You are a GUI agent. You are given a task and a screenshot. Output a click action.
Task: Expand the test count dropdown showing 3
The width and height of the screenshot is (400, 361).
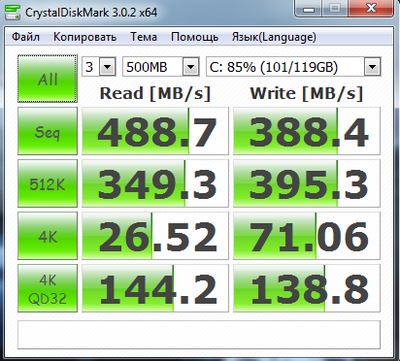point(107,67)
